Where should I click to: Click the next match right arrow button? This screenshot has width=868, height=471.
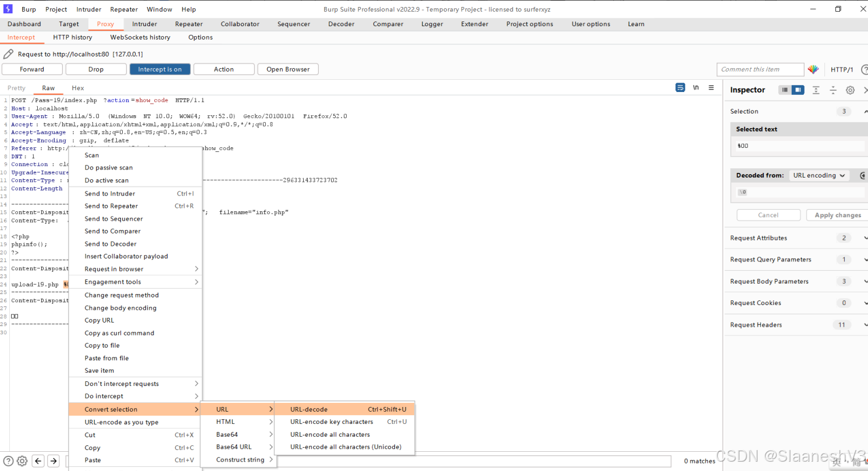(54, 461)
